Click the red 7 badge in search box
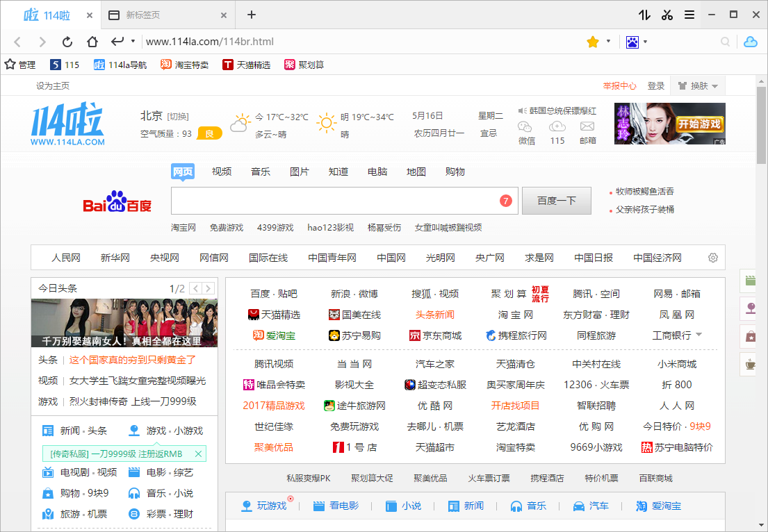Screen dimensions: 768x532 pos(506,201)
